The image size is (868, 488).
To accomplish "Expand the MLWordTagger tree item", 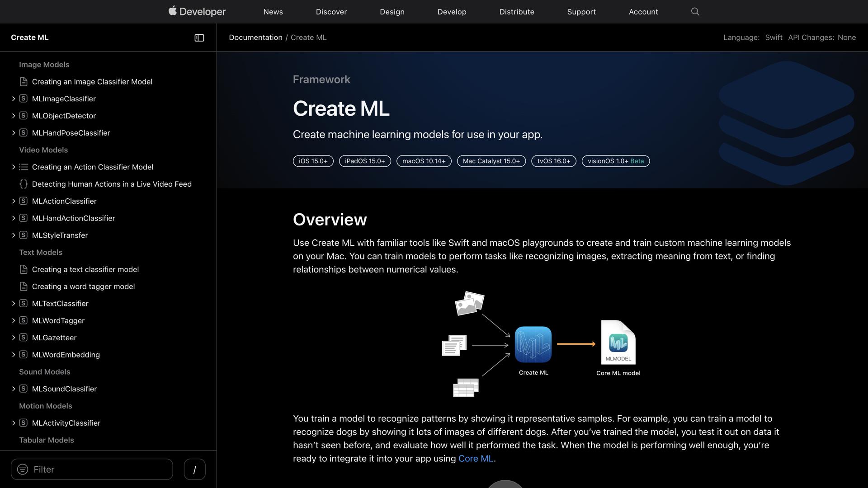I will click(13, 320).
